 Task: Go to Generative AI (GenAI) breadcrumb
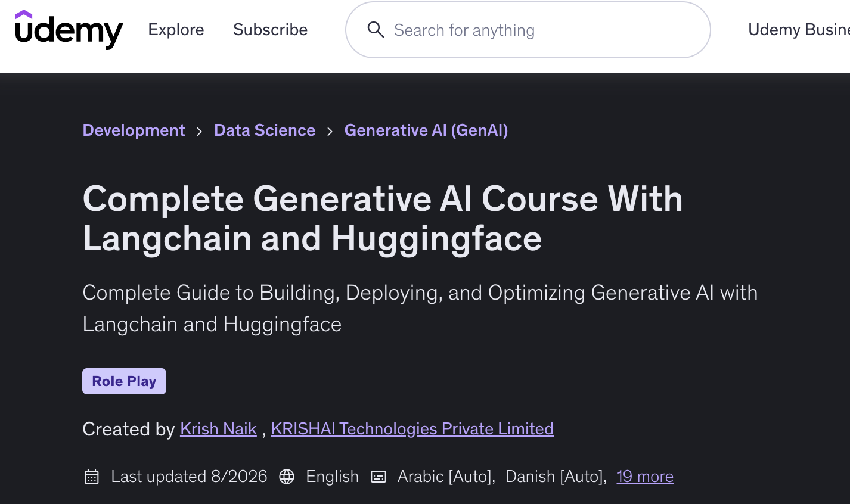click(426, 130)
